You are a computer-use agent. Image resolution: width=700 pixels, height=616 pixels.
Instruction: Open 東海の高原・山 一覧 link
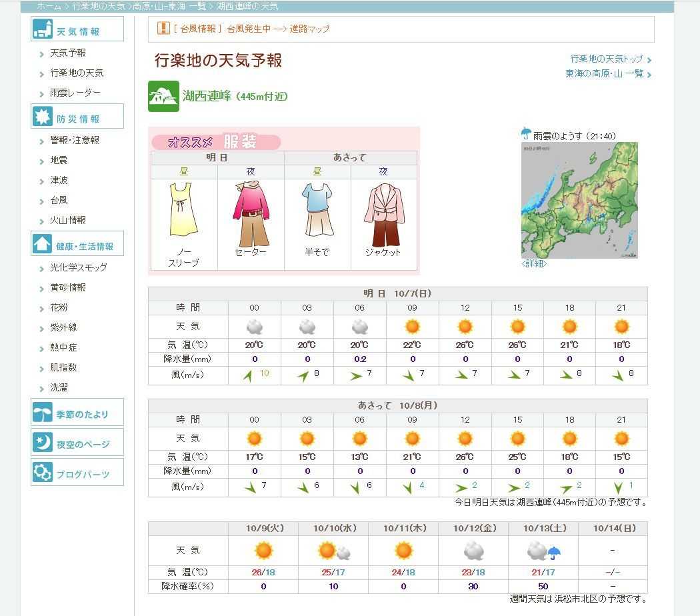tap(604, 74)
